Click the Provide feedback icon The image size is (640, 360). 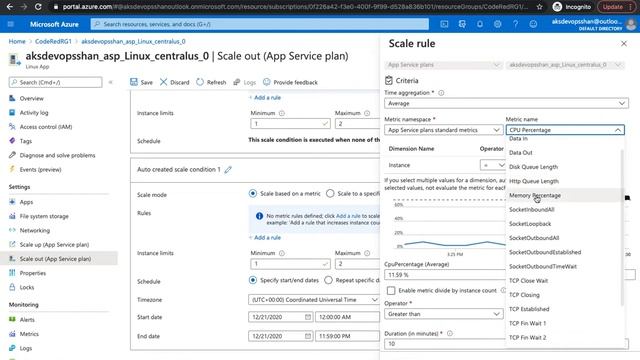click(267, 82)
